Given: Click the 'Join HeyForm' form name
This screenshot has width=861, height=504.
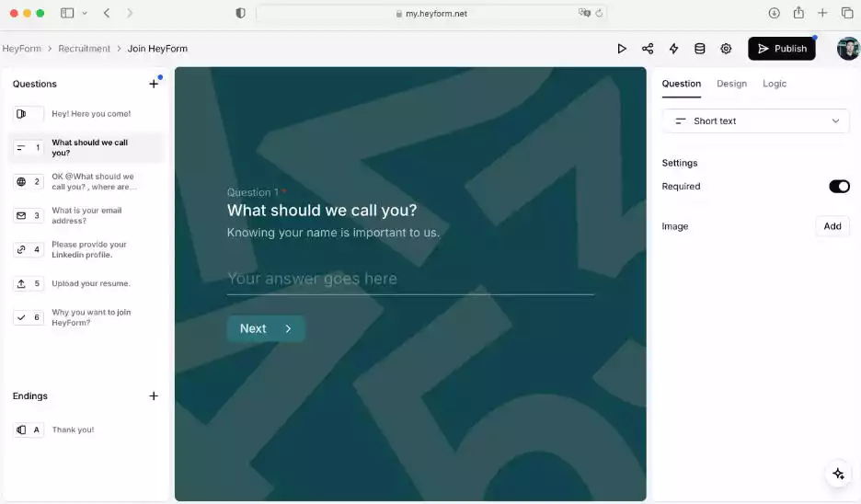Looking at the screenshot, I should click(157, 49).
